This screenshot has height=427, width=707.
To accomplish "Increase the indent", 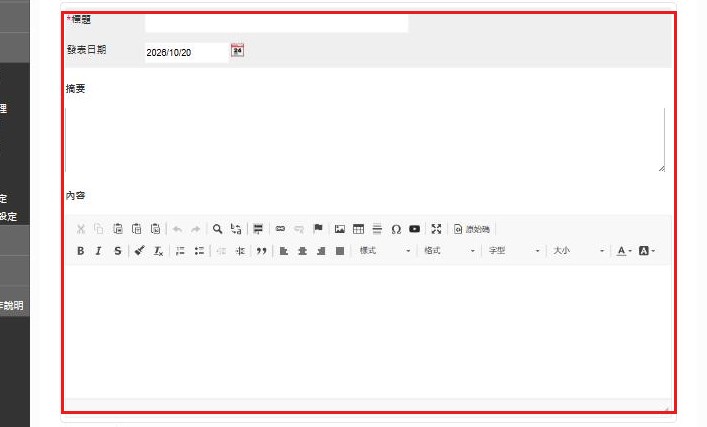I will [240, 251].
